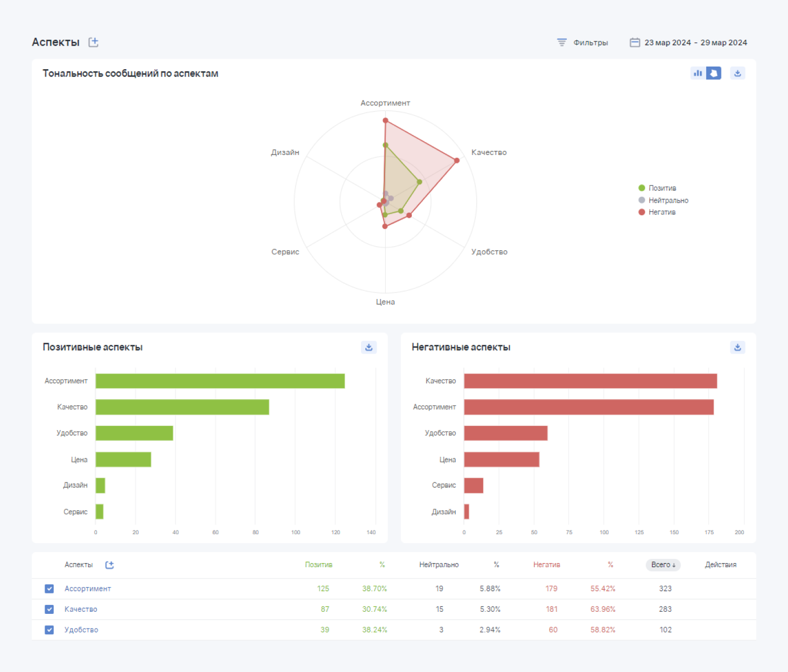Uncheck the Ассортимент row checkbox
Viewport: 788px width, 672px height.
[x=49, y=589]
